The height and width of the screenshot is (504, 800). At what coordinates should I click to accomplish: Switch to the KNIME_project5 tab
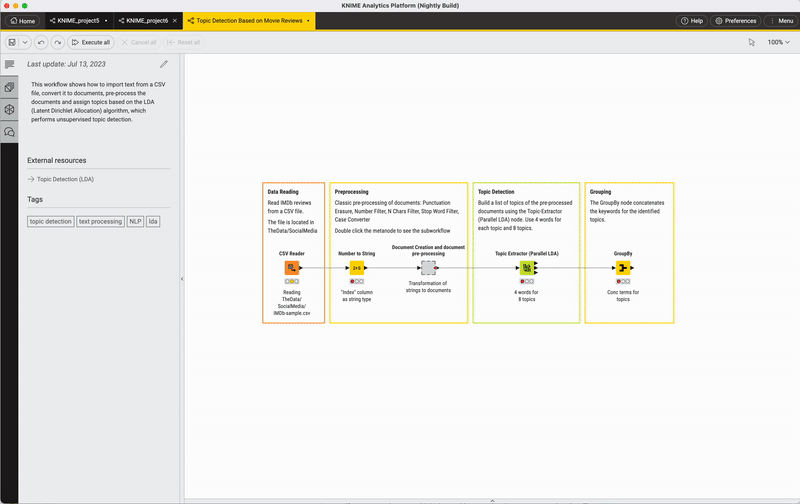[x=79, y=21]
